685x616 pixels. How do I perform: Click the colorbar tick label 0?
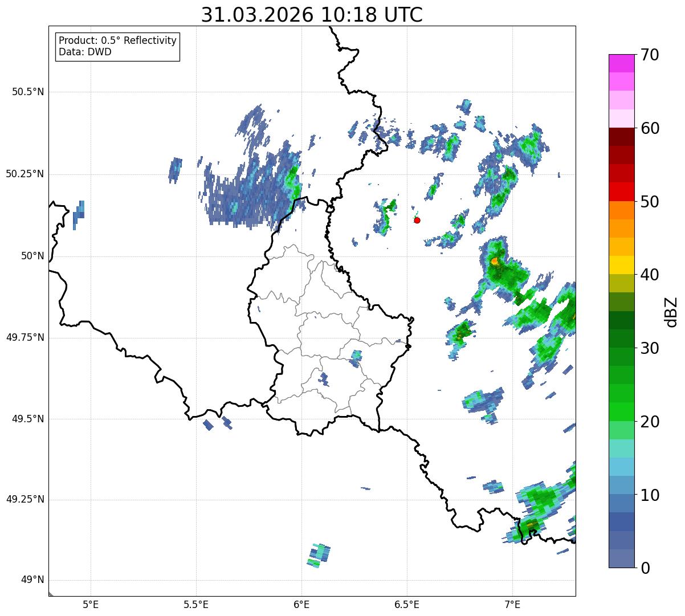(x=645, y=568)
